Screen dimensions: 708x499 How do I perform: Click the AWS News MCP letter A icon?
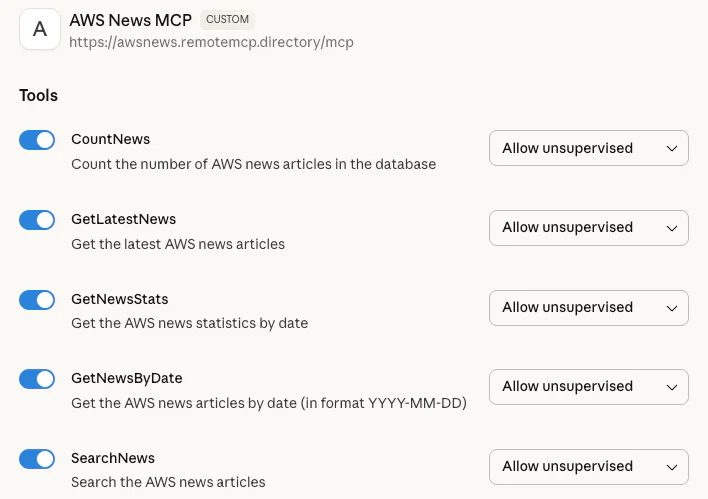pyautogui.click(x=40, y=29)
